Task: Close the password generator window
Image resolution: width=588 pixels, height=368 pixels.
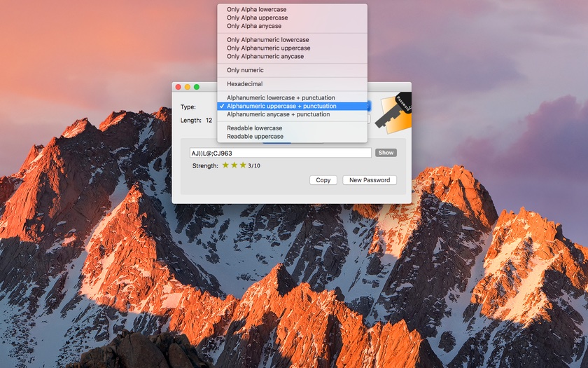Action: click(178, 87)
